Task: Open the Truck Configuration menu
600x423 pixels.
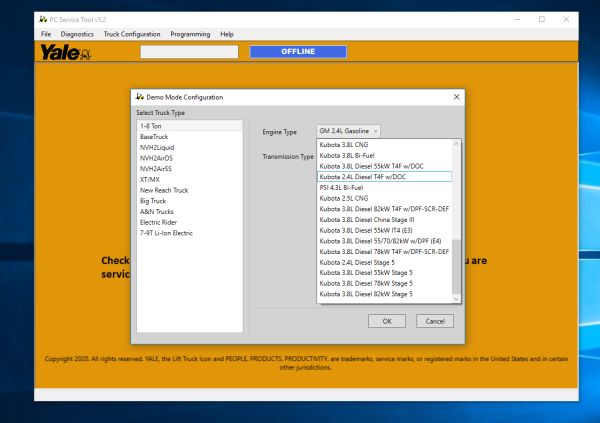Action: point(132,34)
